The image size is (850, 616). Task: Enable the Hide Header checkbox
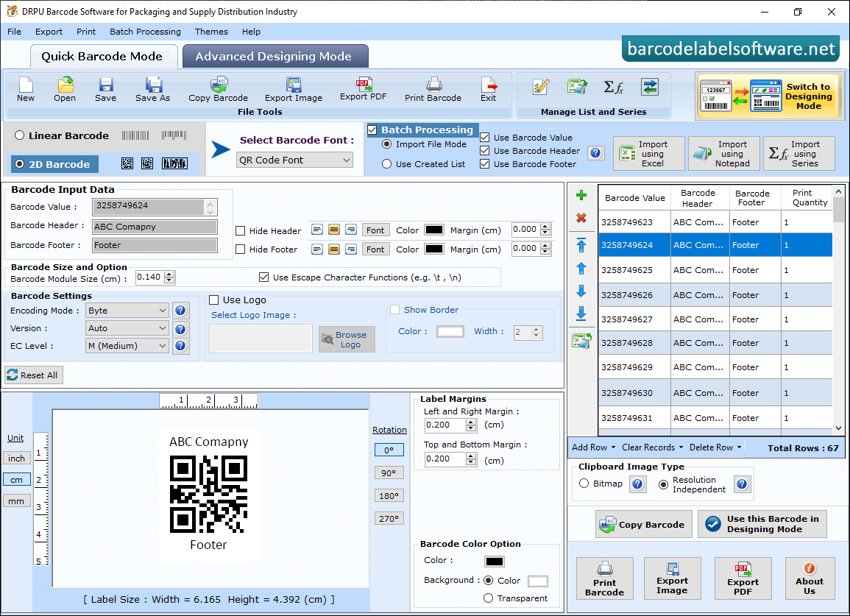pos(241,231)
